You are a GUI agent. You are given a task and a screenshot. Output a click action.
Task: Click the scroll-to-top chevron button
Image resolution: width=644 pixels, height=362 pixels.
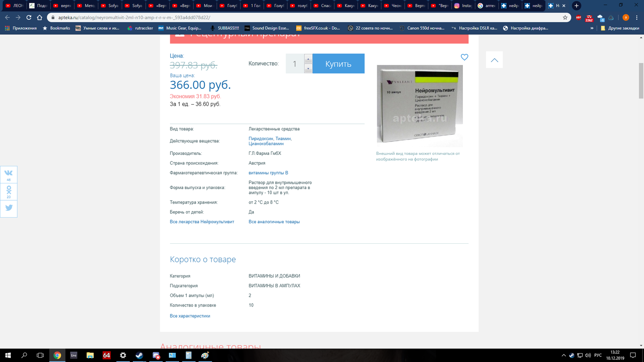[x=494, y=60]
